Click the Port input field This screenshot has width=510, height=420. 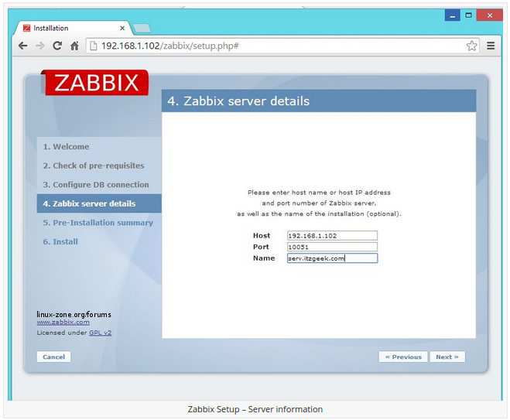click(x=331, y=248)
